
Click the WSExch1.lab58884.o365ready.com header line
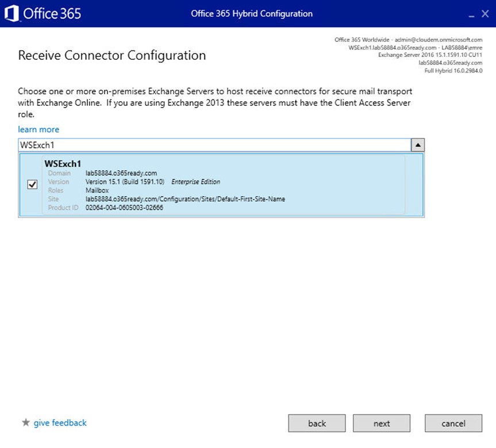416,48
